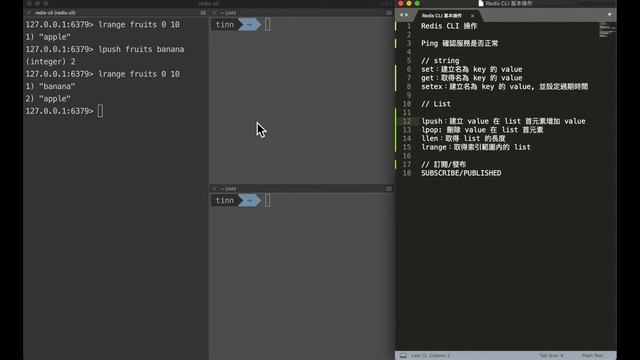Open the redis-cli pane menu icon
The image size is (640, 360).
pyautogui.click(x=203, y=13)
